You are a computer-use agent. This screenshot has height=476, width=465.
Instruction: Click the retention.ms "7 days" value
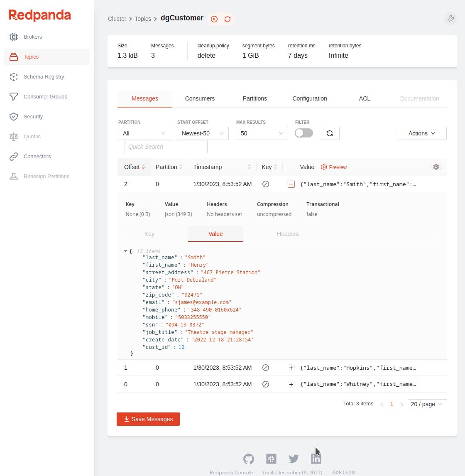pyautogui.click(x=298, y=56)
